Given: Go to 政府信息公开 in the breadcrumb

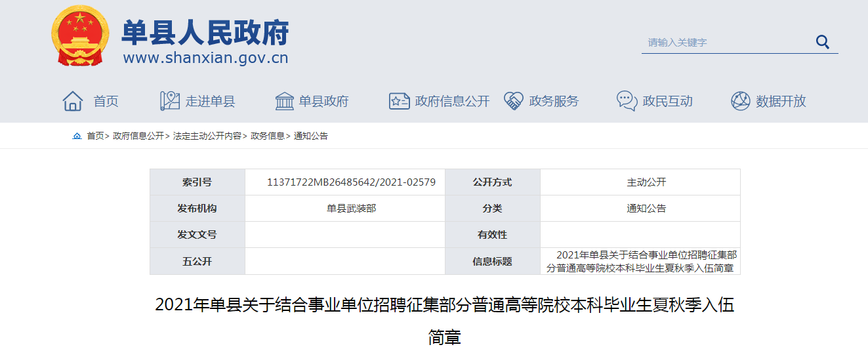Looking at the screenshot, I should [138, 136].
